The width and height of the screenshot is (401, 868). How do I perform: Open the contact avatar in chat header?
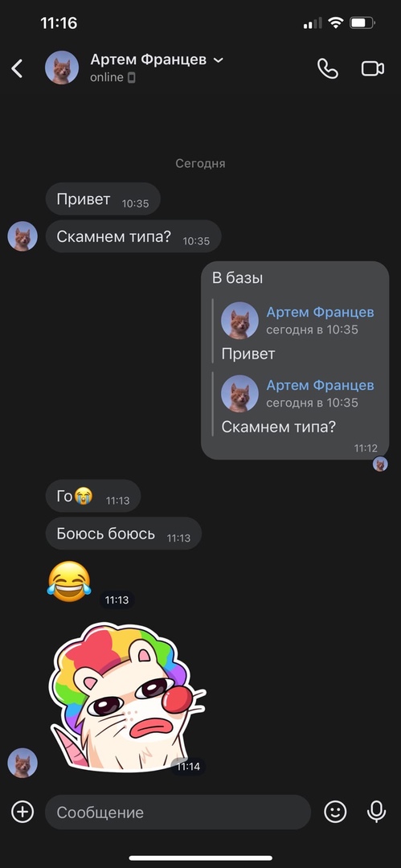coord(62,68)
